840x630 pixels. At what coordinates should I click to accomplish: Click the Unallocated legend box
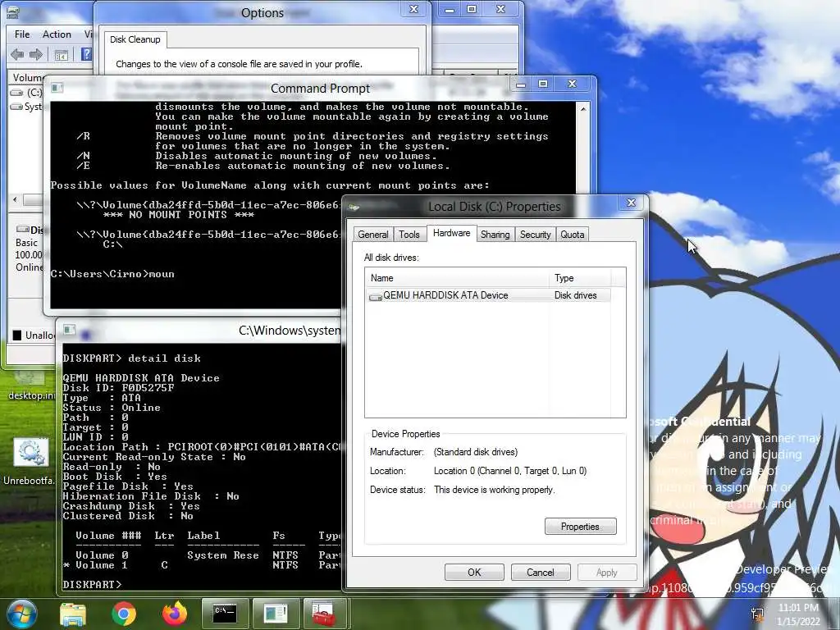coord(17,336)
